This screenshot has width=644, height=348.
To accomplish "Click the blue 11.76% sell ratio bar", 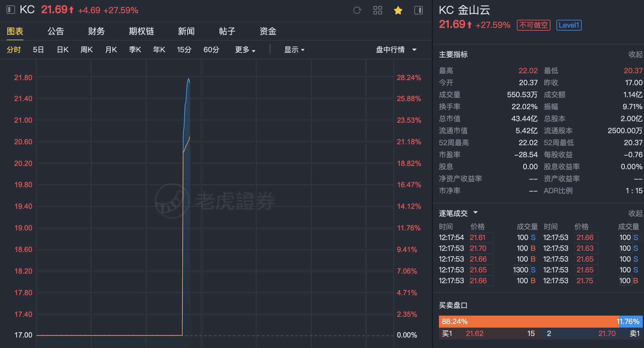I will 631,322.
